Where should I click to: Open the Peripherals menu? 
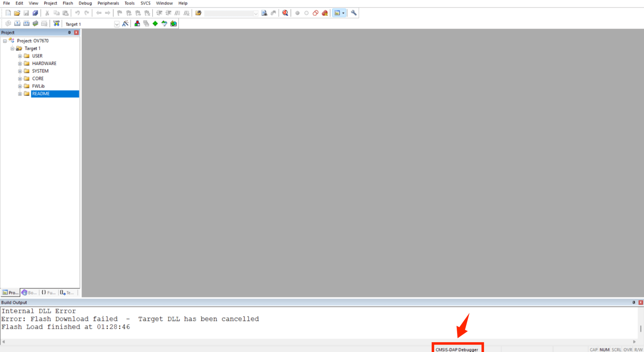click(108, 3)
